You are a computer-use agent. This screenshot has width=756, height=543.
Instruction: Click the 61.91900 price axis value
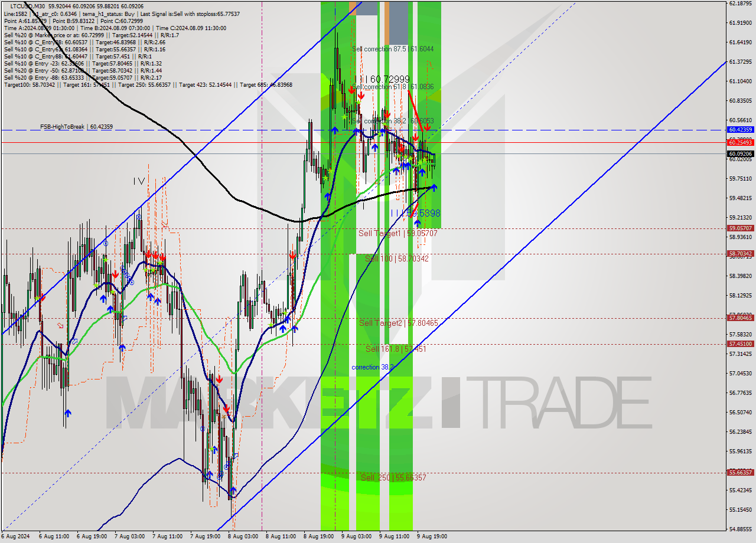click(740, 23)
